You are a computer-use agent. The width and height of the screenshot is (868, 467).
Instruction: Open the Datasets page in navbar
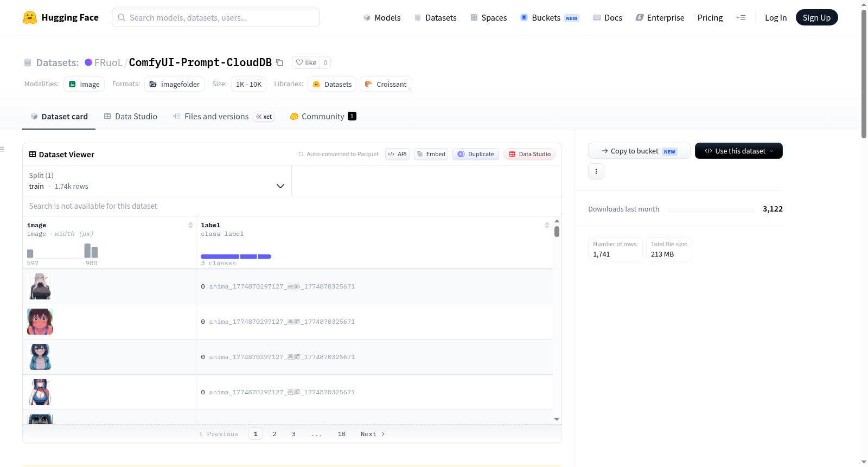[435, 18]
